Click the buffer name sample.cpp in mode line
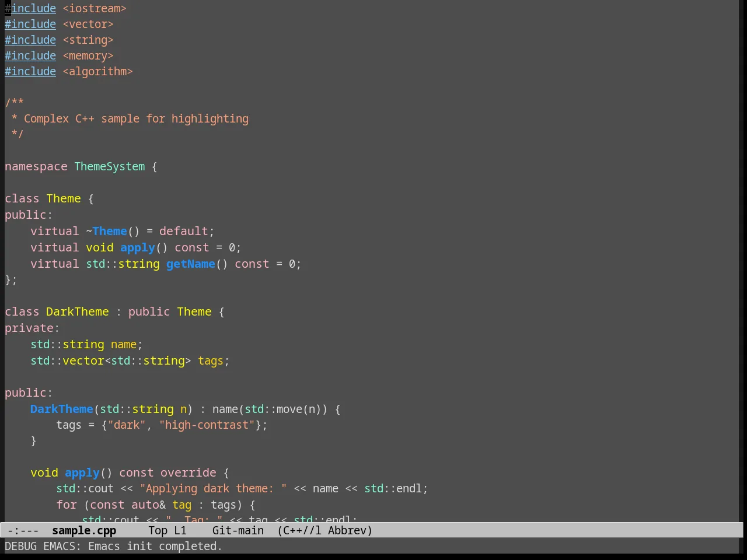Viewport: 747px width, 560px height. point(84,531)
